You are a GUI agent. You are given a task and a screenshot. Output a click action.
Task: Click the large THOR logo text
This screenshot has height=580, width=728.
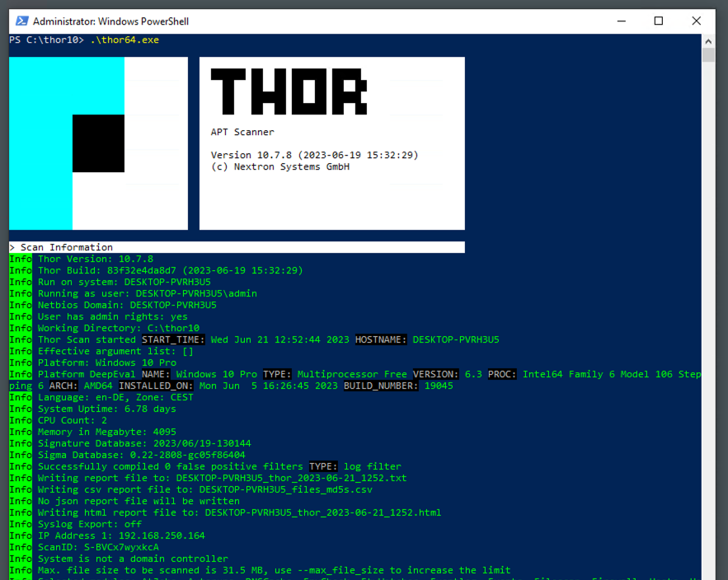(x=289, y=91)
